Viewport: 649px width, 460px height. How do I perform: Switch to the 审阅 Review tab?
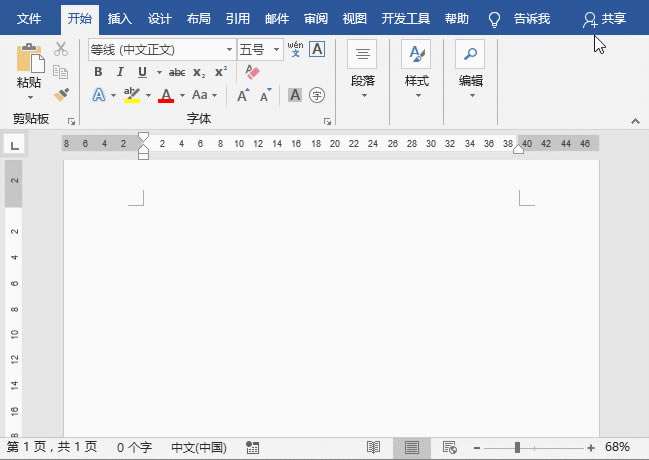point(316,19)
